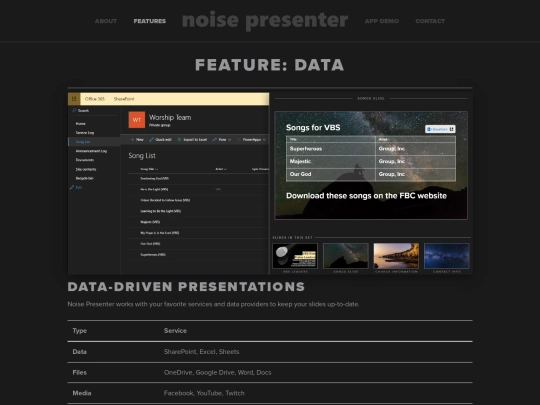Click the plus icon beside New
The height and width of the screenshot is (405, 540).
[132, 139]
